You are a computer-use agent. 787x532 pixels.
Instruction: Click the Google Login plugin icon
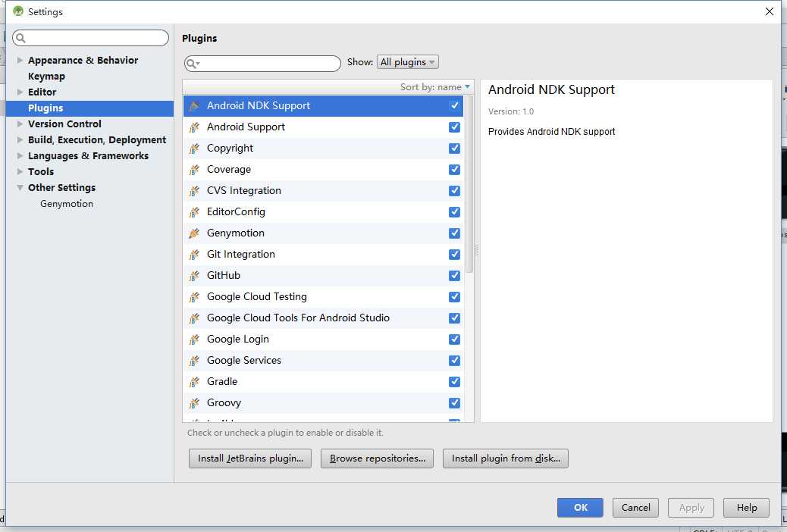(x=194, y=340)
